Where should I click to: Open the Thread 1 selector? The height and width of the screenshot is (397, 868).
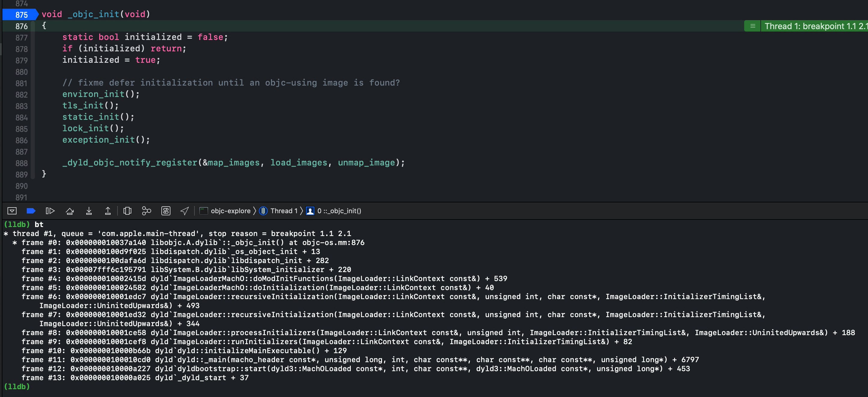coord(279,211)
